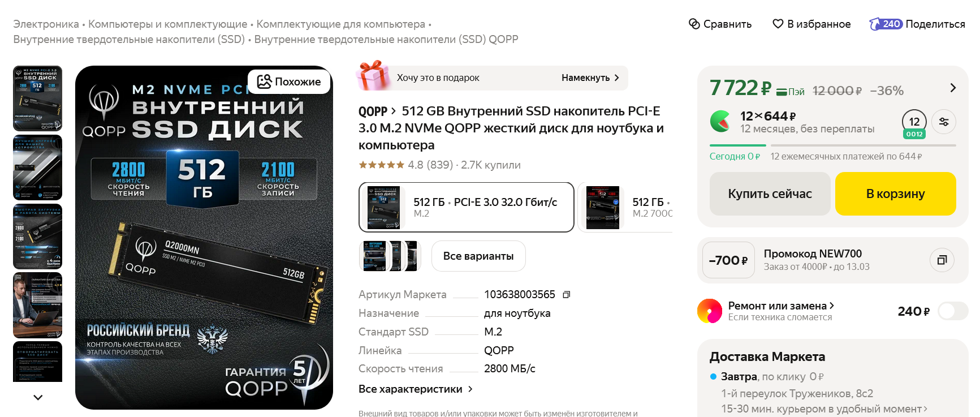Open Электроника breadcrumb category
Screen dimensions: 980x417
tap(46, 24)
